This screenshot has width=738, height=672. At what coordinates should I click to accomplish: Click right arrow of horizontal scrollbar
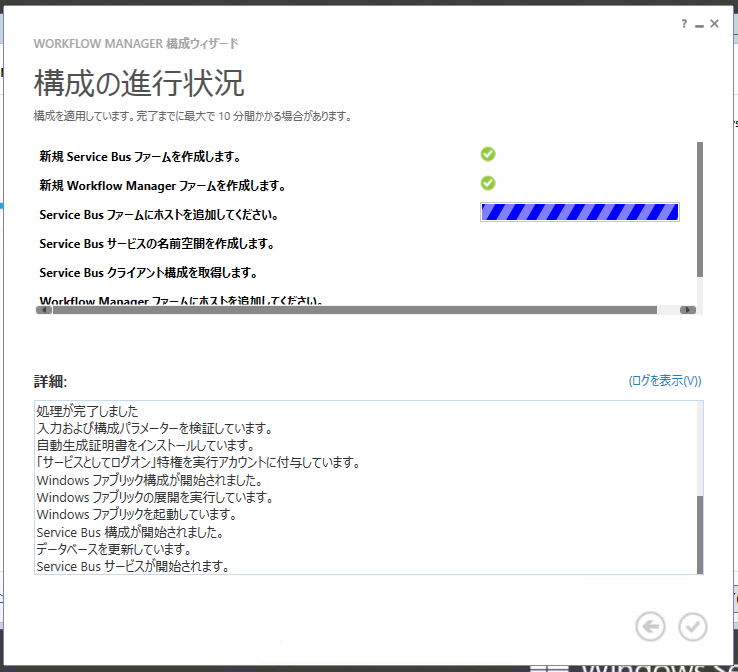[688, 310]
